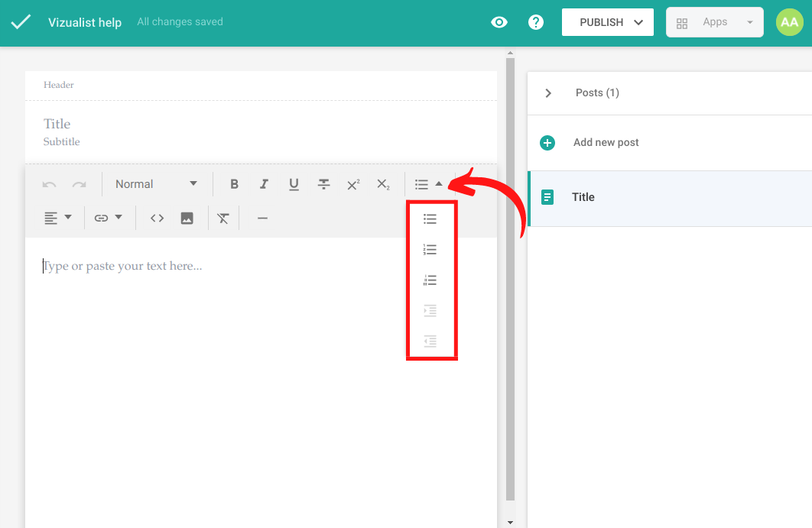812x528 pixels.
Task: Toggle italic text formatting
Action: coord(264,184)
